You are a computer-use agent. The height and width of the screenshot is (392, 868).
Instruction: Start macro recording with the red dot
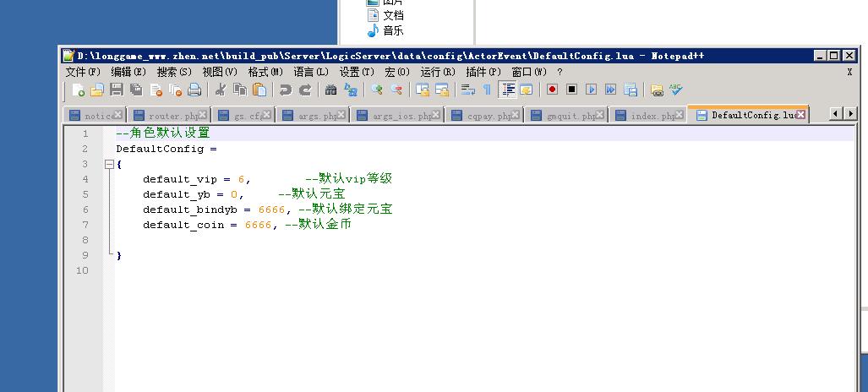coord(552,90)
